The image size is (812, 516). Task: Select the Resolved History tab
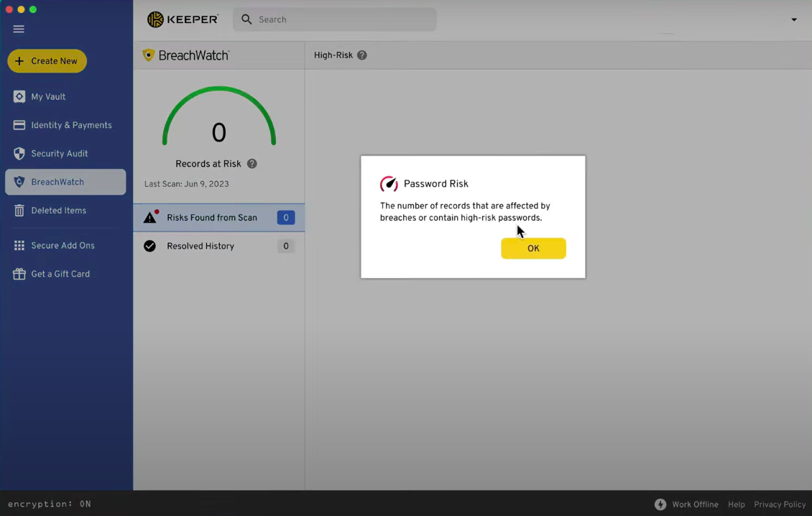pos(219,246)
